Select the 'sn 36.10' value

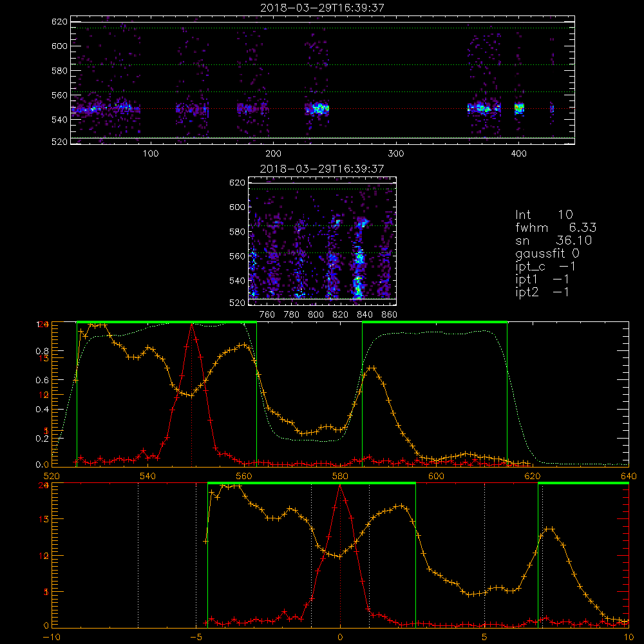(x=554, y=240)
